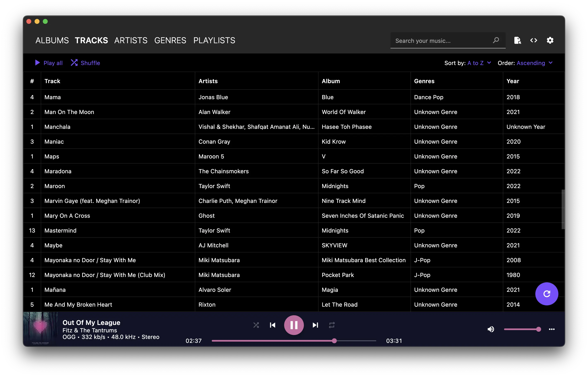Open the three-dot player options menu
This screenshot has width=588, height=377.
tap(552, 329)
